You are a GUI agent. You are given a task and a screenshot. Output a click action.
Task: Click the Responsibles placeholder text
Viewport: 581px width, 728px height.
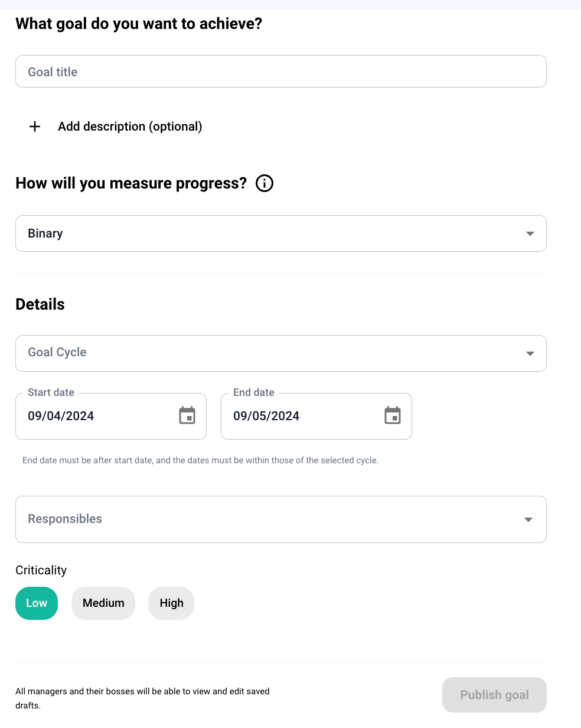(65, 519)
